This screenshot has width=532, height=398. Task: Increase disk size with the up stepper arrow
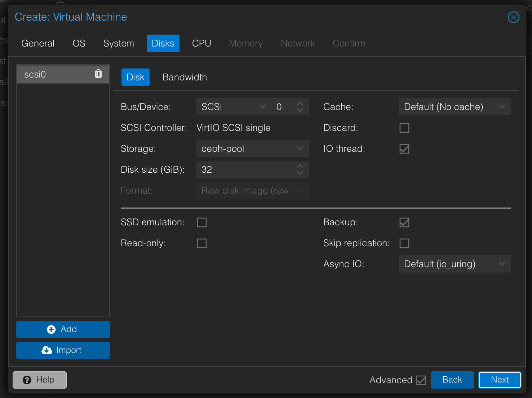[x=300, y=167]
